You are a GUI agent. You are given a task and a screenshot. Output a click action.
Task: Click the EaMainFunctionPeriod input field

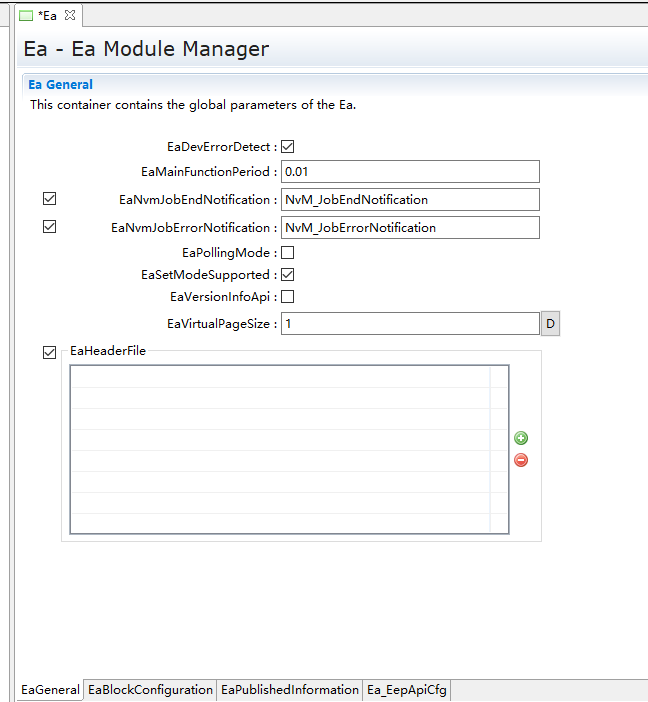point(410,172)
